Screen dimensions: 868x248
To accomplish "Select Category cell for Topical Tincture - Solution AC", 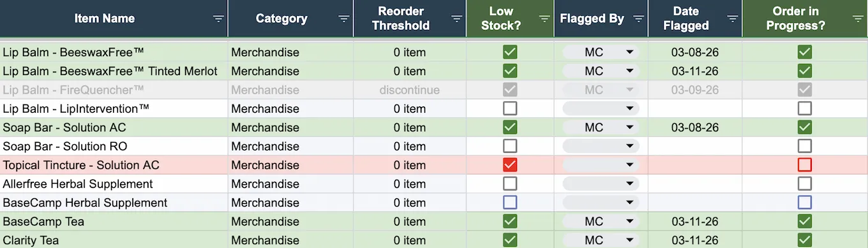I will pyautogui.click(x=290, y=165).
